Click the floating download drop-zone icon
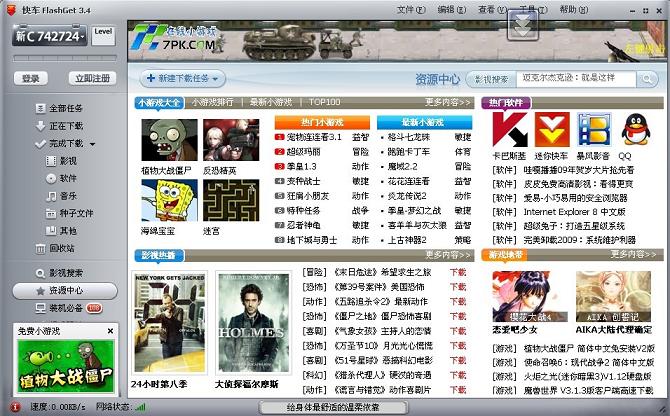 [522, 25]
